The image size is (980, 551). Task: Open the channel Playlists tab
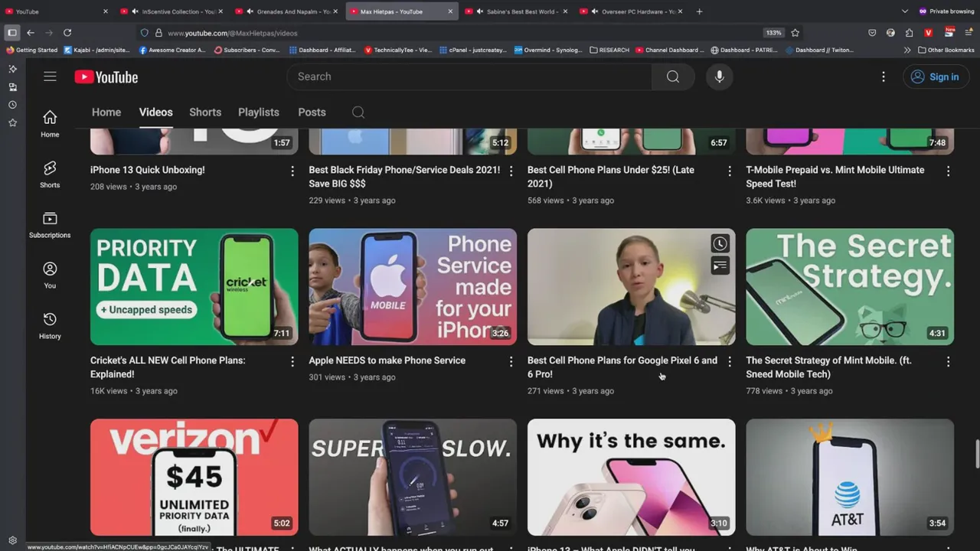pos(259,112)
